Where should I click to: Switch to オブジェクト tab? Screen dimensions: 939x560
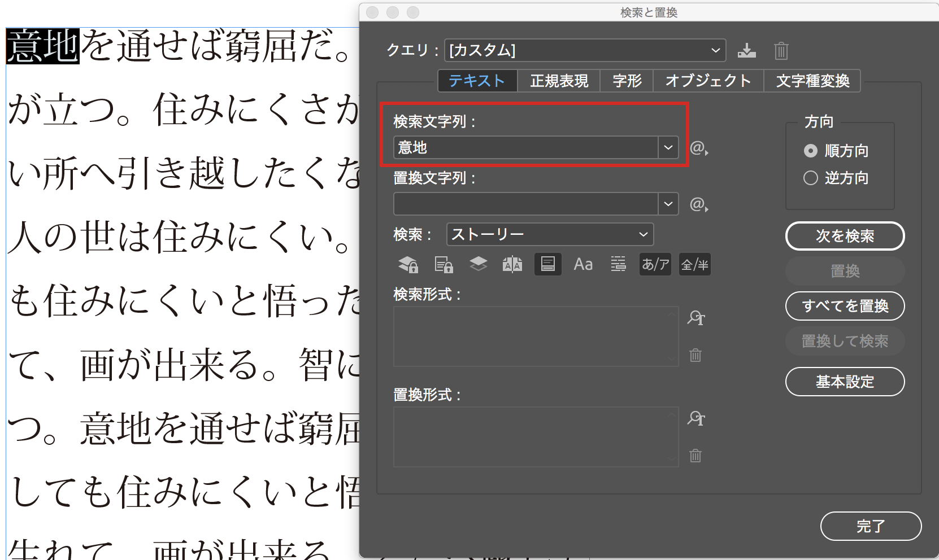[x=708, y=81]
